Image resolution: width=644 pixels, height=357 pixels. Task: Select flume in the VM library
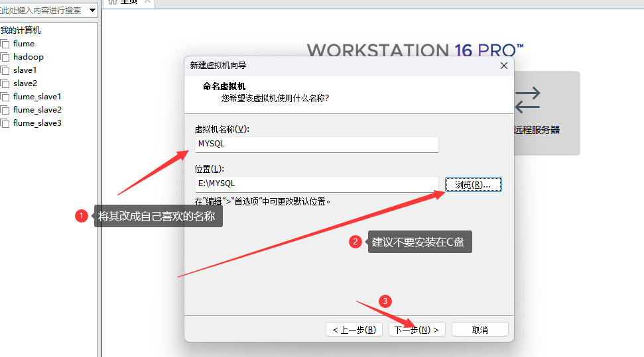(x=24, y=44)
